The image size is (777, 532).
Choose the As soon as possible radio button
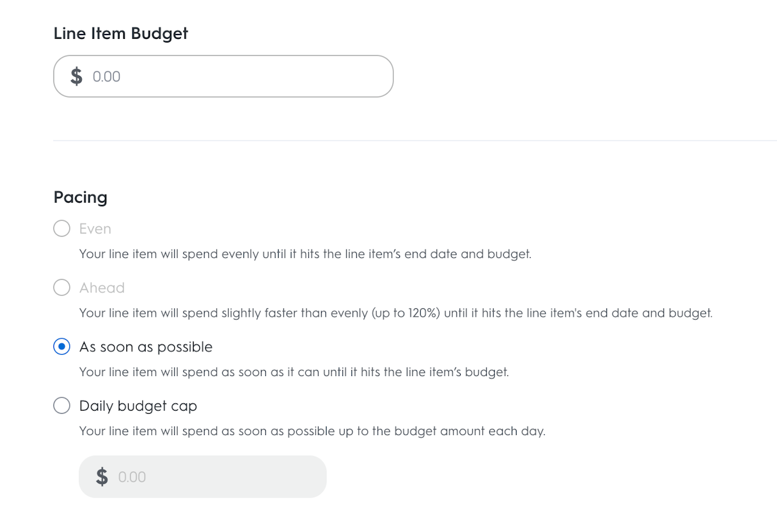click(62, 347)
